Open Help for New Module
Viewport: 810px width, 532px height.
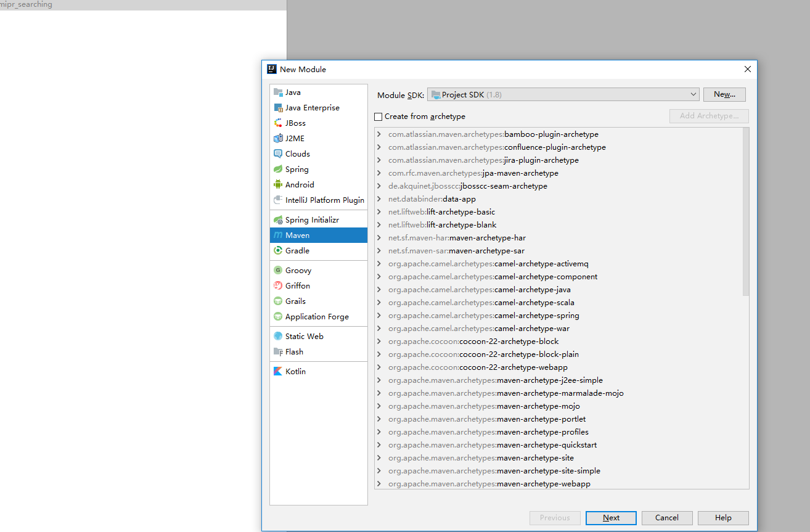tap(723, 518)
